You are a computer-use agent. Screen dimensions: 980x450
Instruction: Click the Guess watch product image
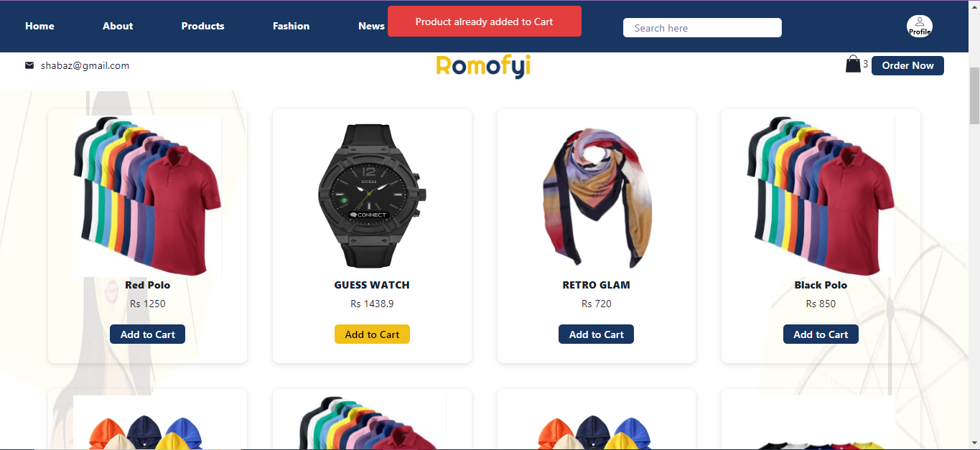tap(372, 196)
